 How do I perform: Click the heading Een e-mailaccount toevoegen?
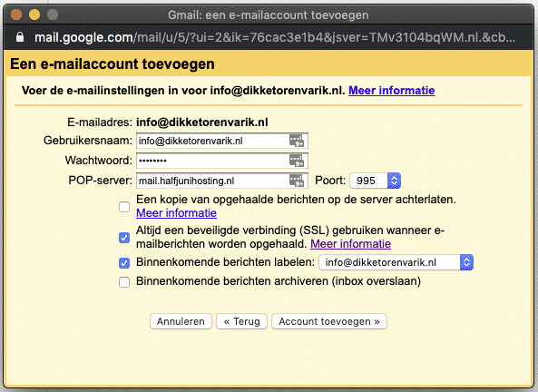click(112, 64)
